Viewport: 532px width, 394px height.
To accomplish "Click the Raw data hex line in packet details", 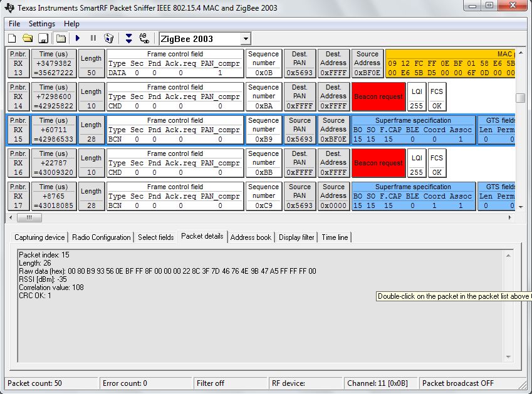I will tap(167, 271).
